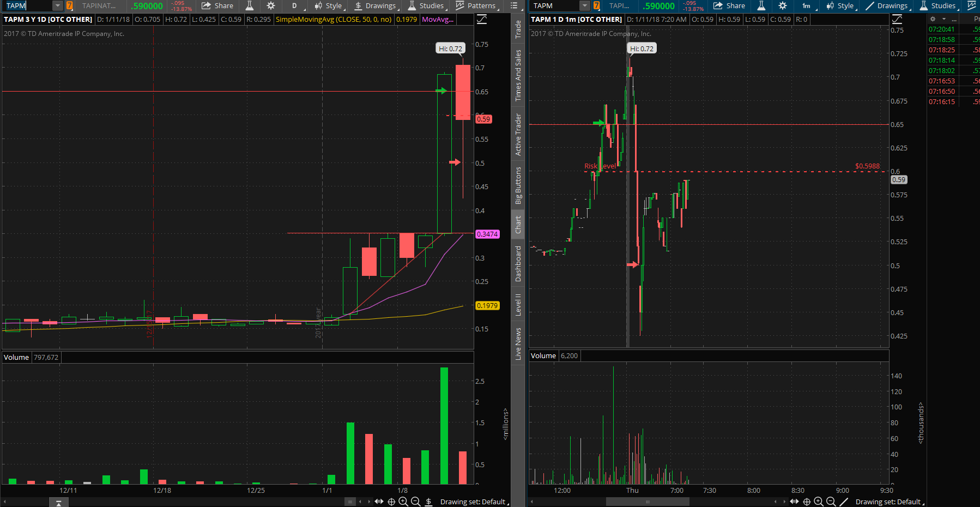Open the Trade sidebar tab
The height and width of the screenshot is (507, 980).
tap(518, 29)
